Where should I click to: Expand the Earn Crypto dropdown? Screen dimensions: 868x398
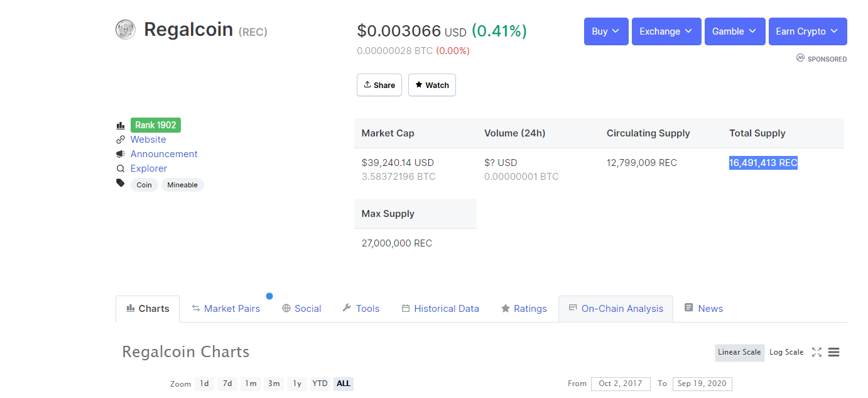pyautogui.click(x=808, y=31)
